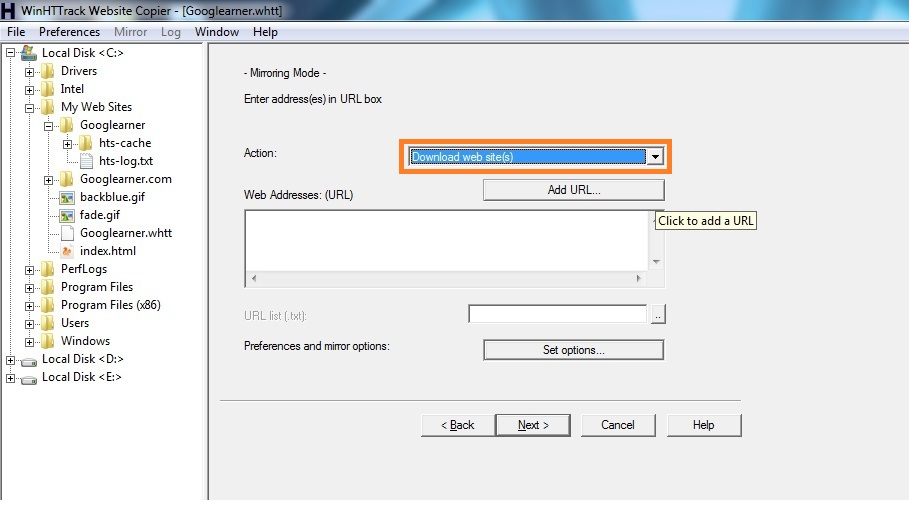Click the fade.gif image icon
909x508 pixels.
point(67,216)
